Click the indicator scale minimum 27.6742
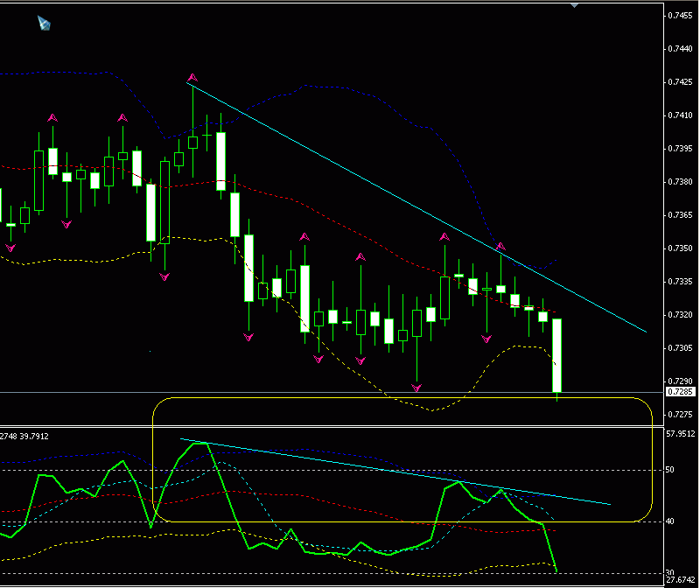Viewport: 700px width, 588px height. pyautogui.click(x=681, y=580)
